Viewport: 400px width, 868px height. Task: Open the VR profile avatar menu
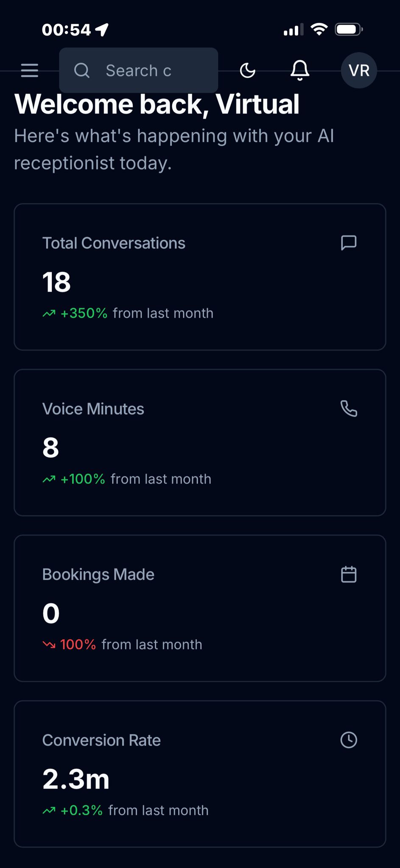359,70
